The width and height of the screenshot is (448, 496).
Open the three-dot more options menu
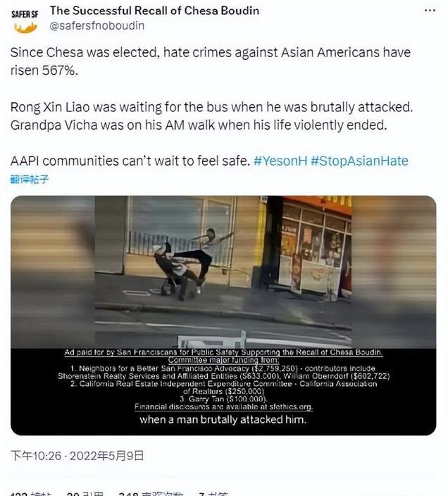point(430,11)
